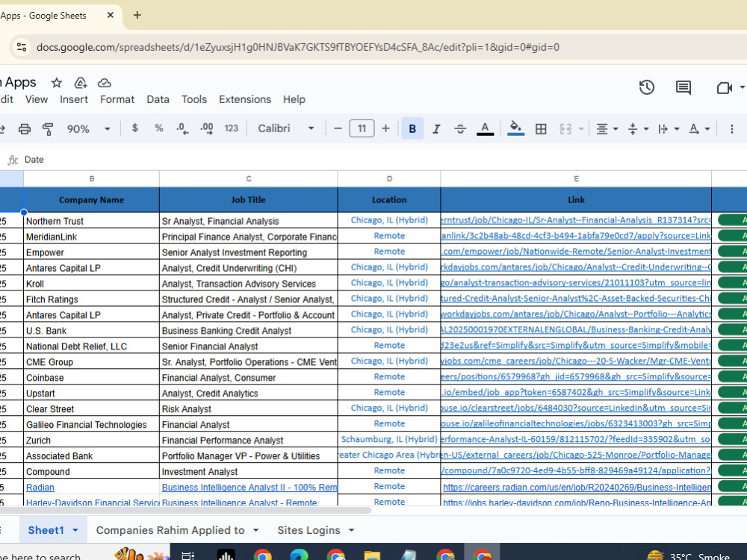Activate the paint format tool
The height and width of the screenshot is (560, 747).
click(x=48, y=128)
